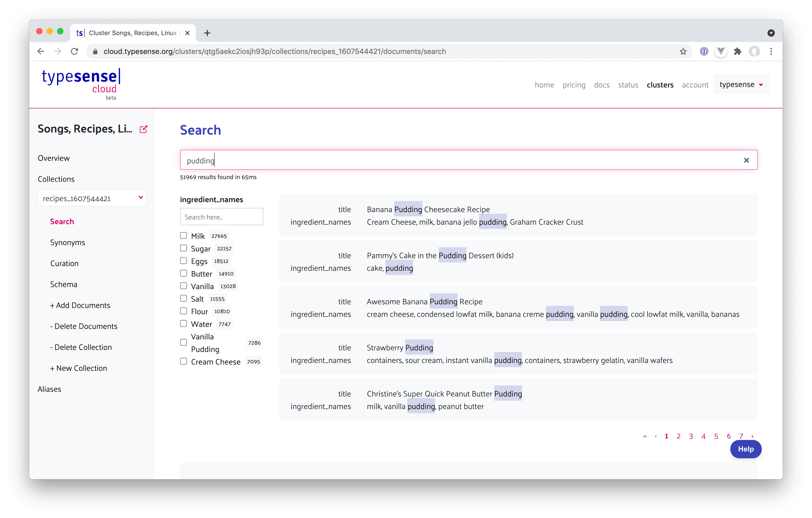Screen dimensions: 812x518
Task: Click the browser back arrow
Action: tap(41, 51)
